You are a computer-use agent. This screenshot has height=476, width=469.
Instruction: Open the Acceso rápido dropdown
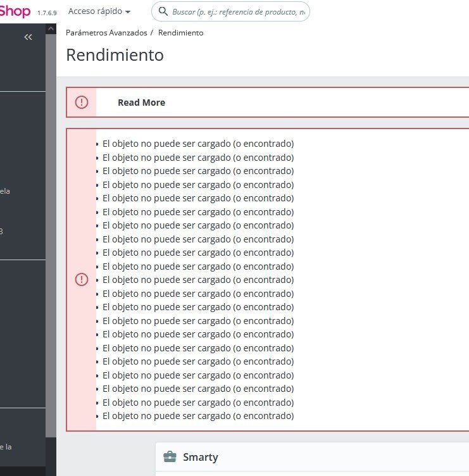point(99,11)
